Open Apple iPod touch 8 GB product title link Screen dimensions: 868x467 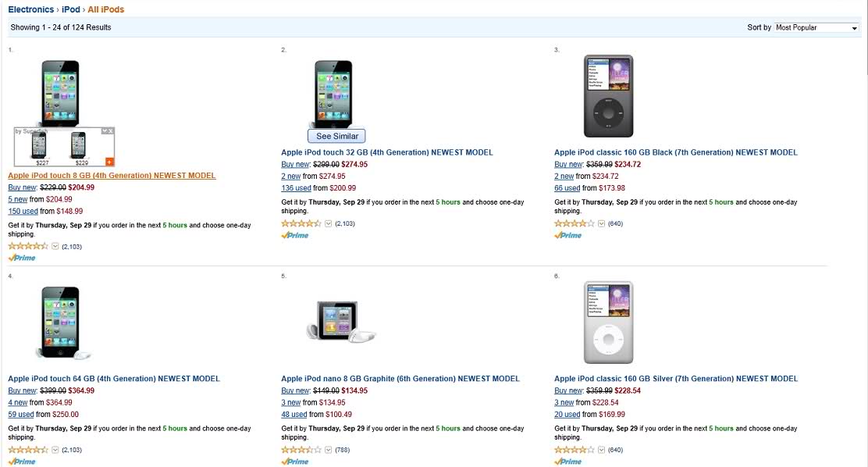tap(112, 176)
